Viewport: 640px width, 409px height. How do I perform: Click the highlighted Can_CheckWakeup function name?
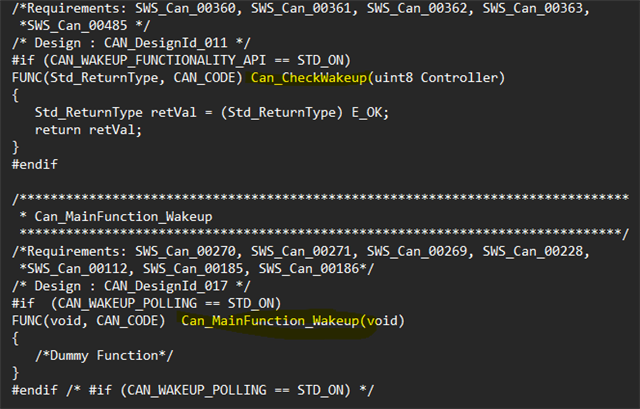pos(309,78)
